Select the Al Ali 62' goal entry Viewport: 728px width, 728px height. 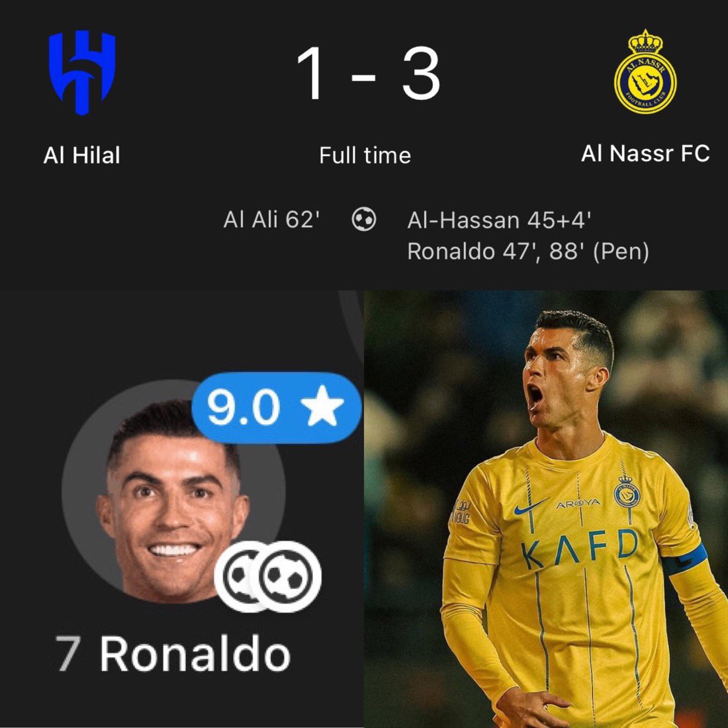tap(271, 220)
